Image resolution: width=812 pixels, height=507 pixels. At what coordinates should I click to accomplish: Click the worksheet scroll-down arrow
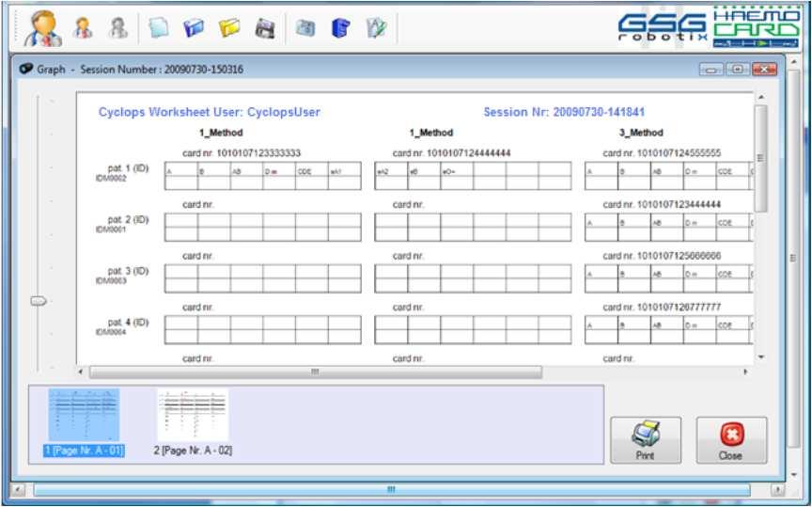click(x=760, y=357)
